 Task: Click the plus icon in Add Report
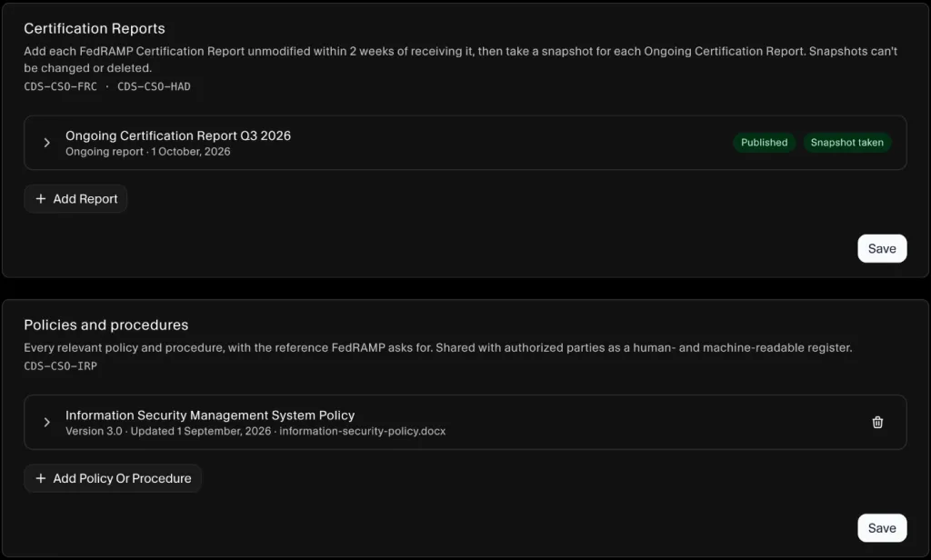40,199
